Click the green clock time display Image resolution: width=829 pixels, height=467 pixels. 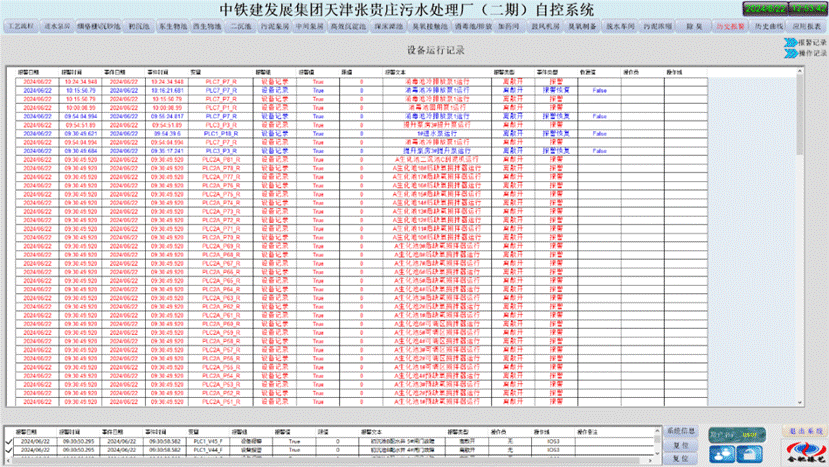pyautogui.click(x=807, y=9)
